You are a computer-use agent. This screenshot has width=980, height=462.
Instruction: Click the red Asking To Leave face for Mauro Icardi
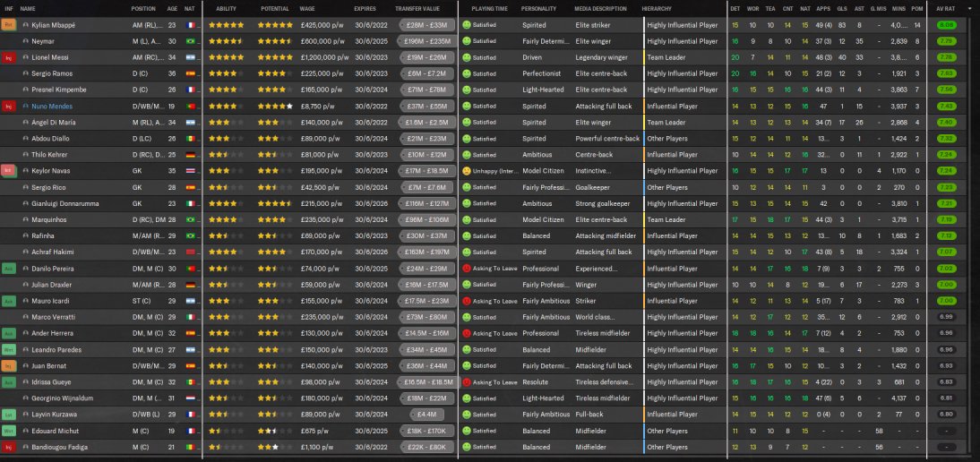tap(466, 301)
